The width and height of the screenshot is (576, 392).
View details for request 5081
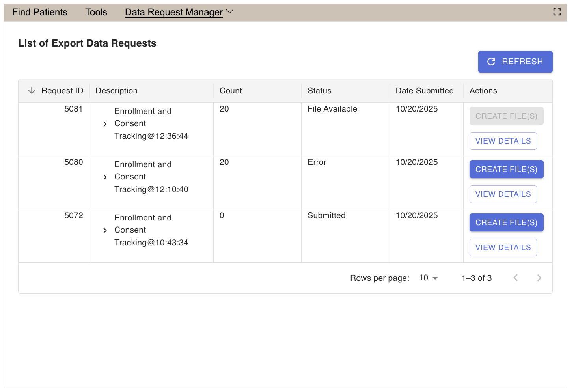503,141
